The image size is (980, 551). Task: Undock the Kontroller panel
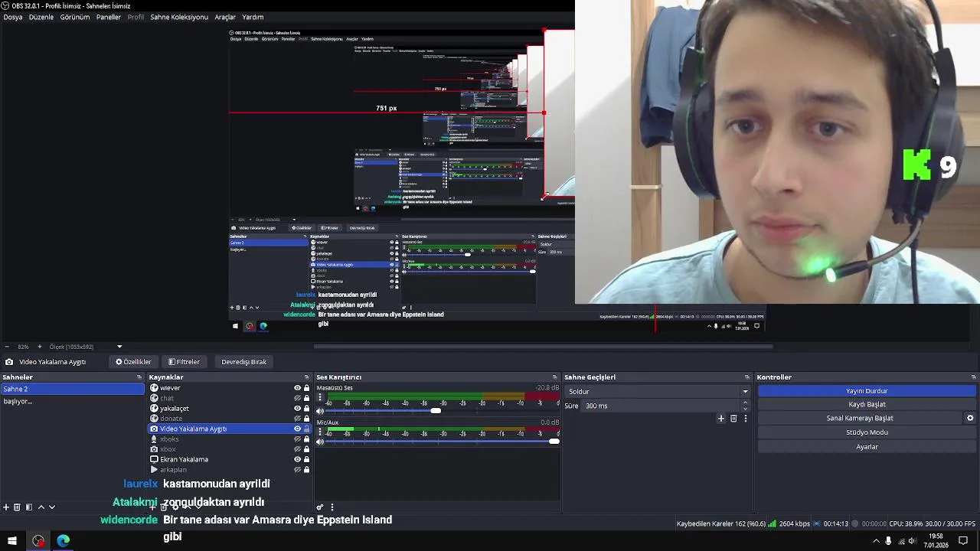(974, 377)
